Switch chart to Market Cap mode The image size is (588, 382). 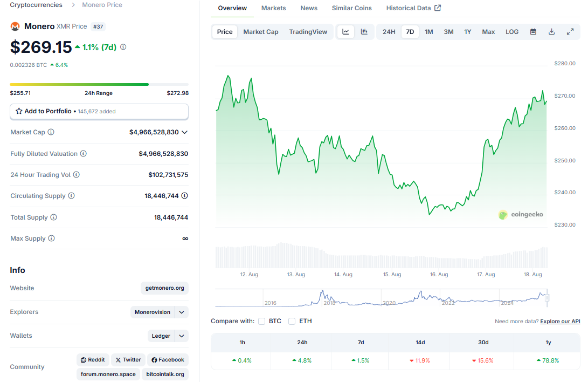pos(261,32)
